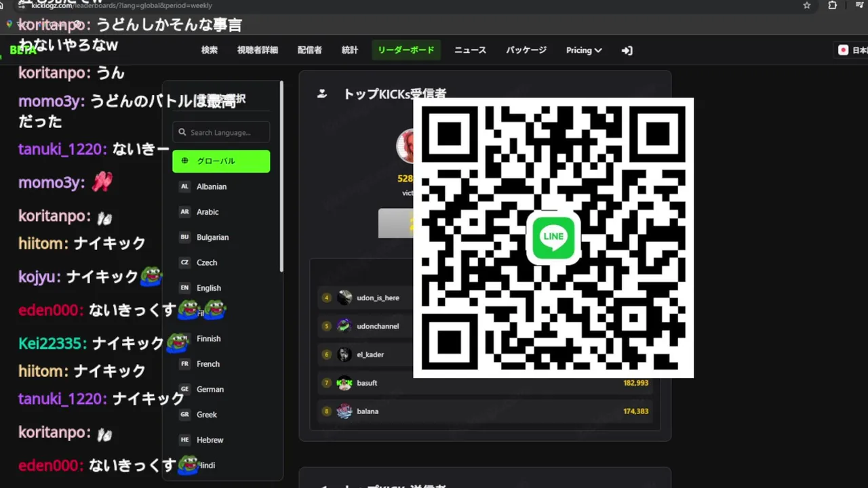Click the magnifier icon in the language search
This screenshot has width=868, height=488.
tap(182, 132)
